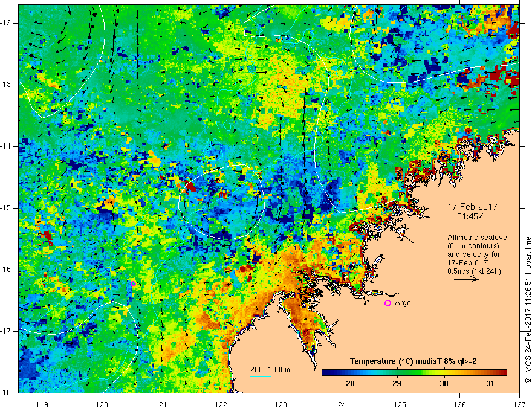Click the time text '01:45Z'
The height and width of the screenshot is (411, 532).
470,216
